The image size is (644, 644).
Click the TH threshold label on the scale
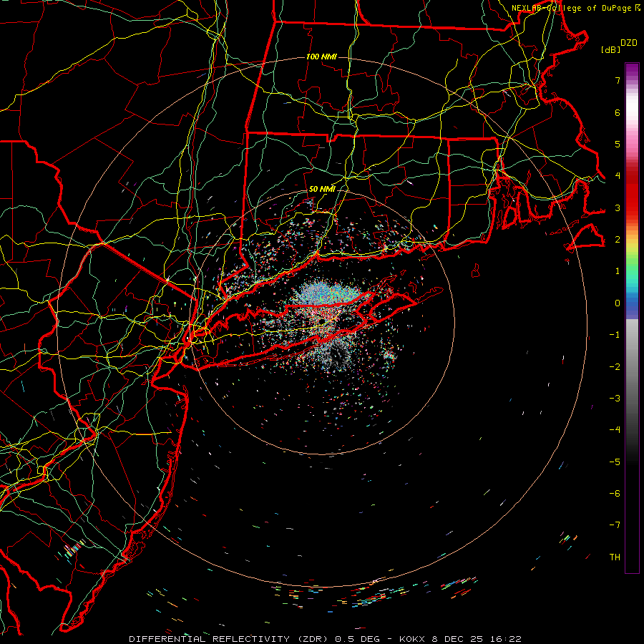(615, 557)
